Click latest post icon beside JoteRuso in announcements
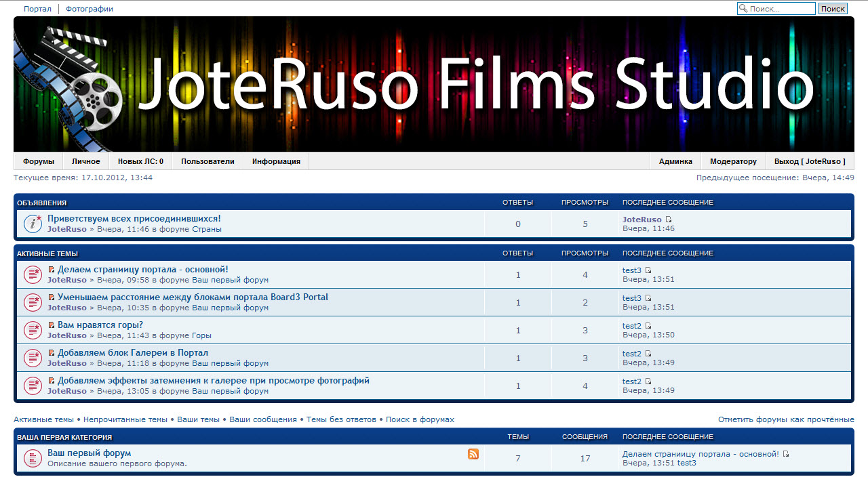The width and height of the screenshot is (868, 477). 669,220
